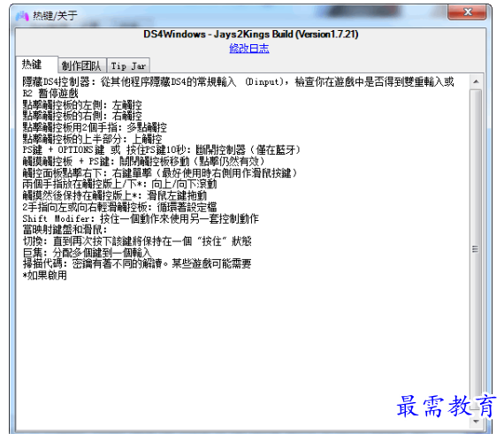Close the 热键/关于 window
The image size is (504, 434).
pos(468,12)
